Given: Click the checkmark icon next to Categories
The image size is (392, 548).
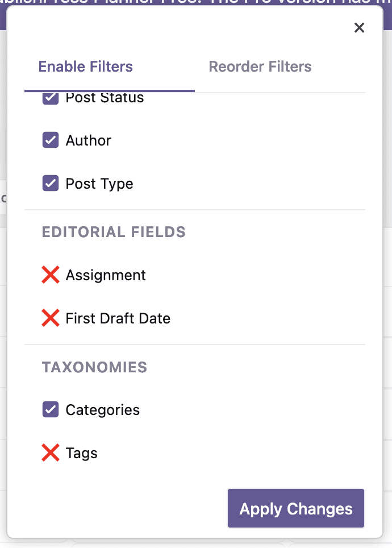Looking at the screenshot, I should coord(50,409).
